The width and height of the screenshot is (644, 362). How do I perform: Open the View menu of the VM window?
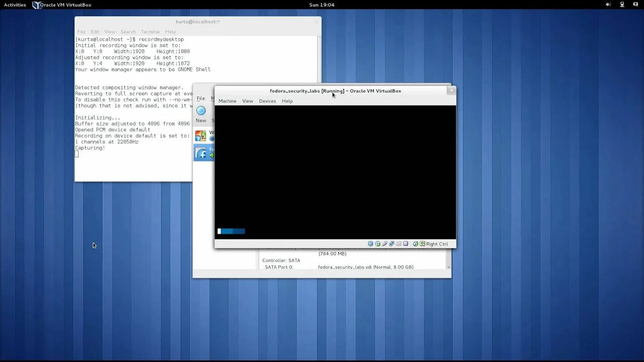point(248,101)
